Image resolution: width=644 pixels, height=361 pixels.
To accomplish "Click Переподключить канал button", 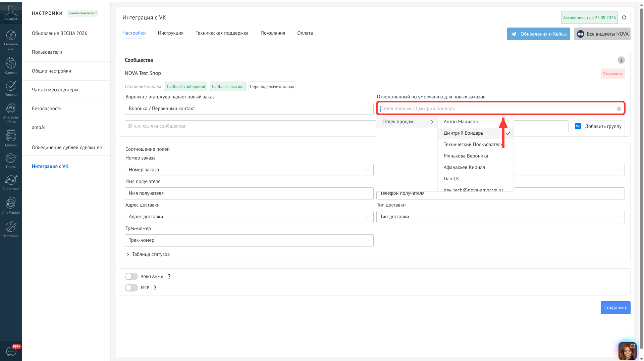I will click(272, 87).
